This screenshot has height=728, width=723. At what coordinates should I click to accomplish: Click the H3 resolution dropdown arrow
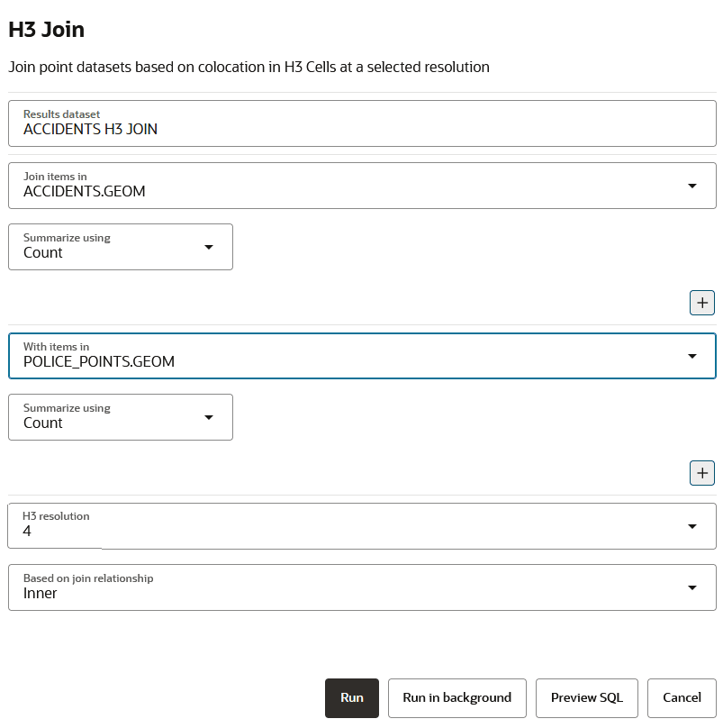click(x=691, y=526)
